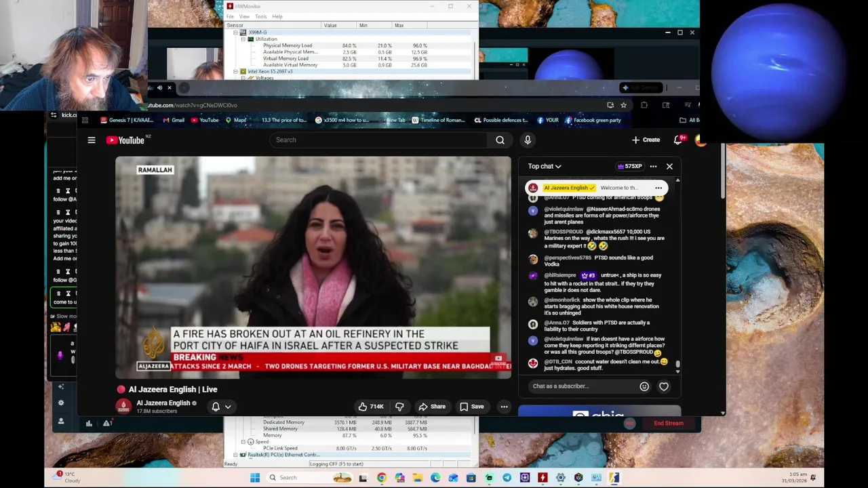Open the Top chat mode dropdown
Image resolution: width=868 pixels, height=488 pixels.
coord(545,166)
